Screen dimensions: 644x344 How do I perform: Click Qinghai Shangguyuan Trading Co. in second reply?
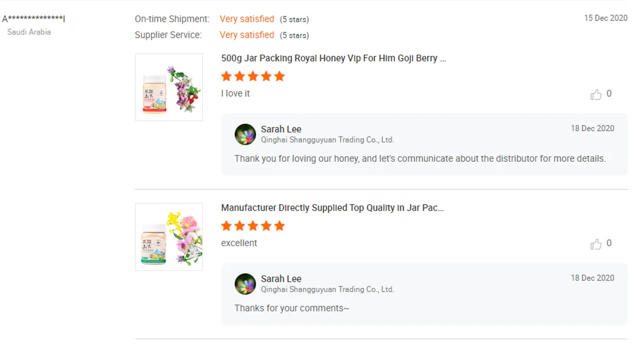pyautogui.click(x=327, y=289)
